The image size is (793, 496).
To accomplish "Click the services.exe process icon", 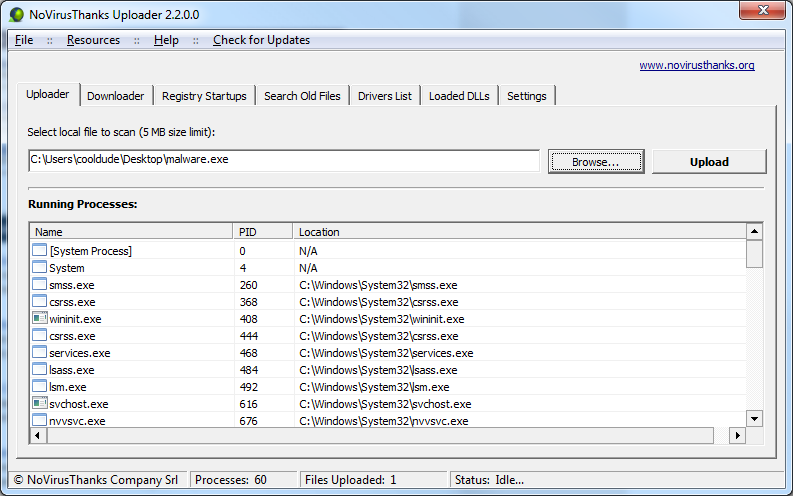I will 40,353.
